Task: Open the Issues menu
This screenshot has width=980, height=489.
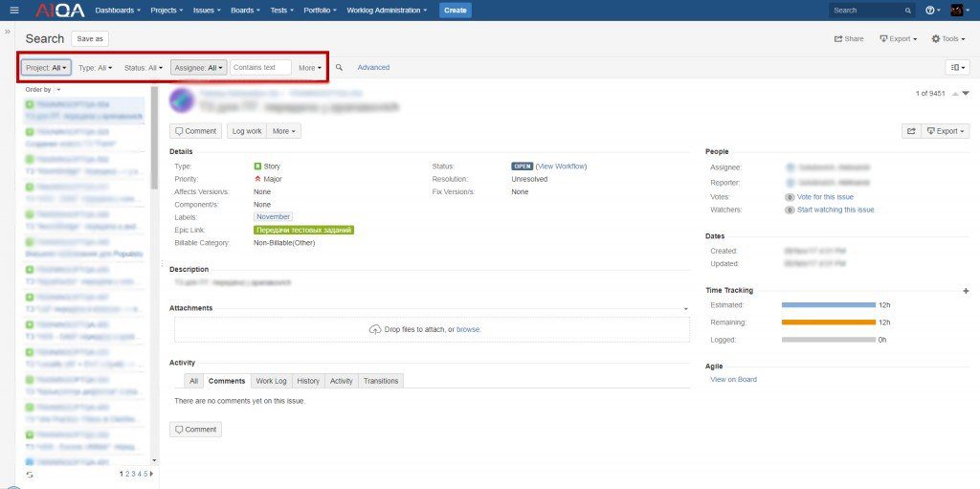Action: [207, 10]
